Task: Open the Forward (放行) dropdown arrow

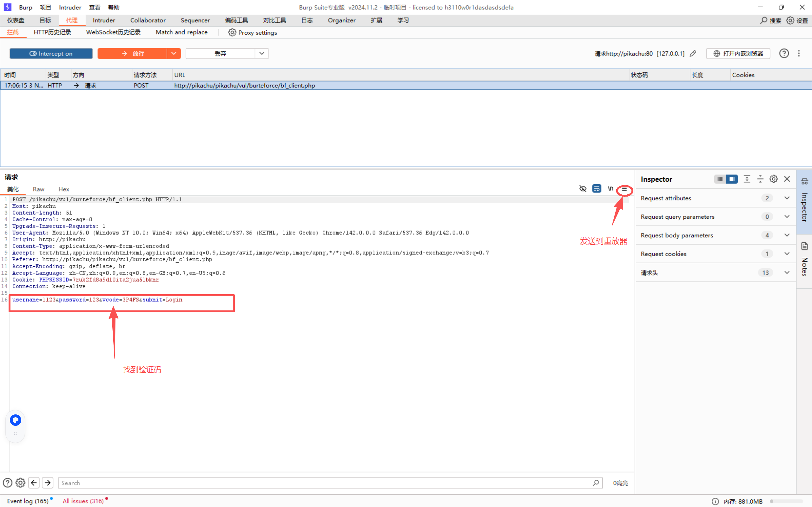Action: 174,53
